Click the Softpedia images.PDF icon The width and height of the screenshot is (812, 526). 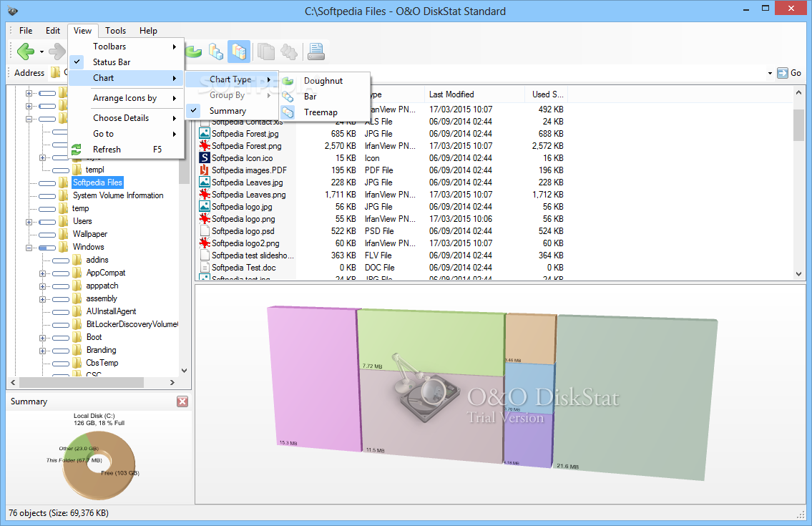click(x=205, y=170)
